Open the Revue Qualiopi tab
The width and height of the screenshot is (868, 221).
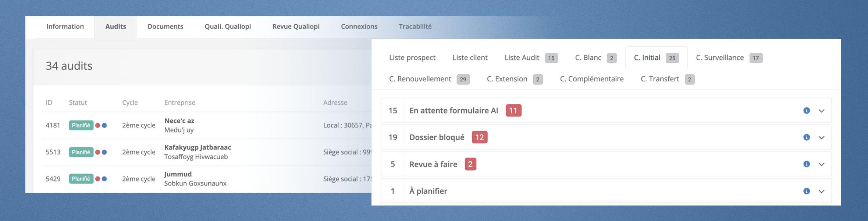(296, 27)
